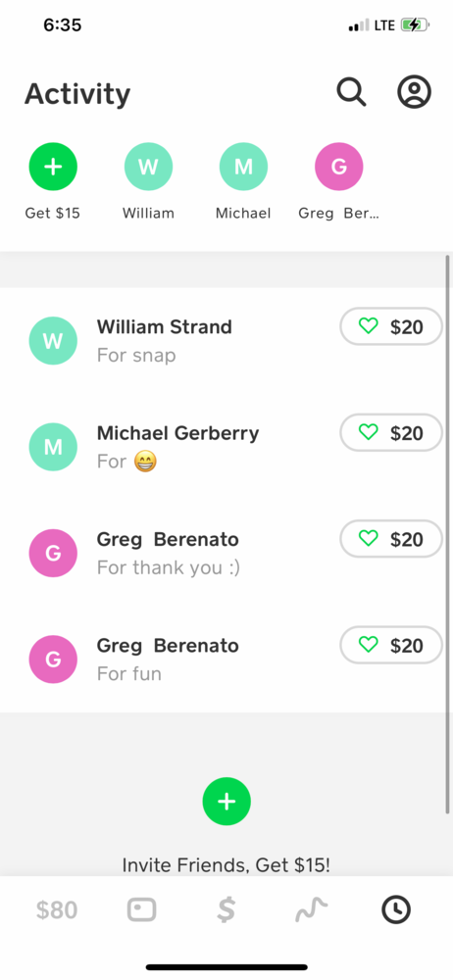Like Michael Gerberry's $20 payment heart
This screenshot has height=980, width=453.
coord(369,432)
